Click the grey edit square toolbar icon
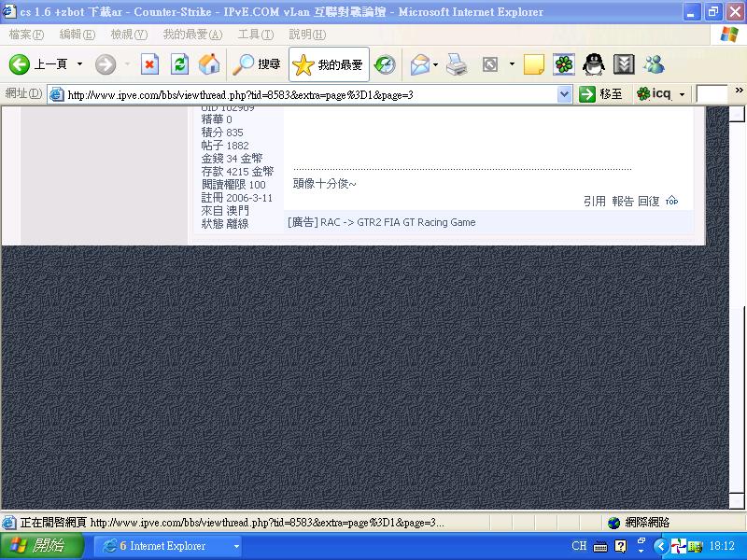This screenshot has height=560, width=747. point(489,64)
